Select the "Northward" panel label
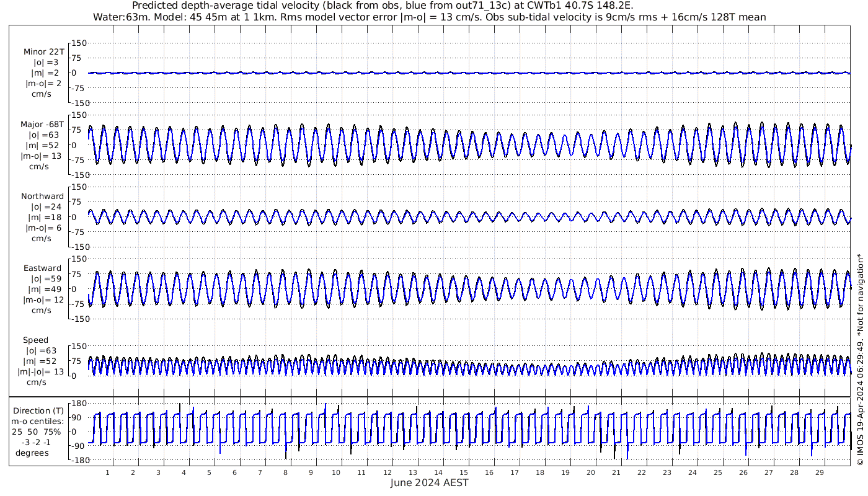868x496 pixels. [x=42, y=197]
